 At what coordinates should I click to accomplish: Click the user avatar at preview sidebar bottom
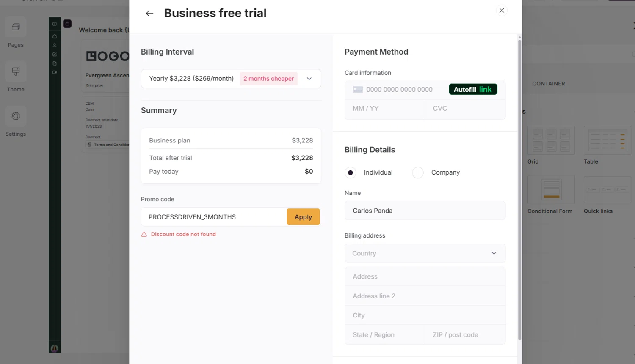[55, 348]
